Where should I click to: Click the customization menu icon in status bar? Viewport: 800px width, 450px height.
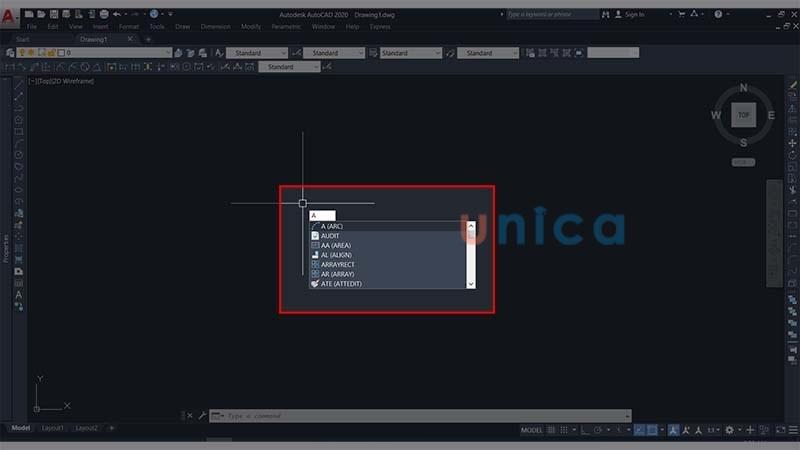(x=790, y=430)
